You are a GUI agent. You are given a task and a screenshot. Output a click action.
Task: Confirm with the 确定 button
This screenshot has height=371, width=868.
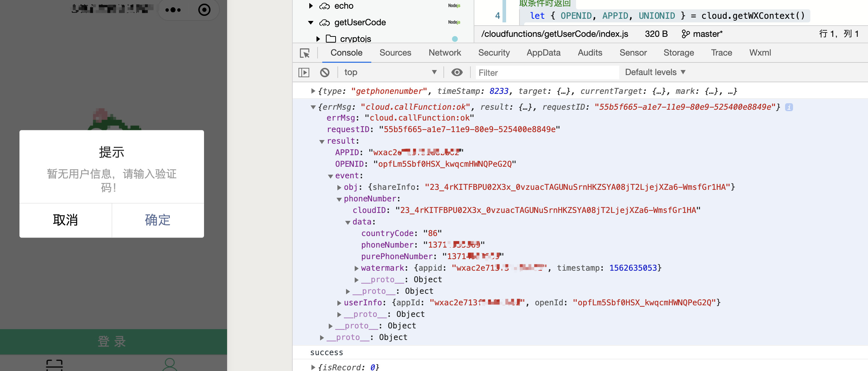click(x=158, y=220)
